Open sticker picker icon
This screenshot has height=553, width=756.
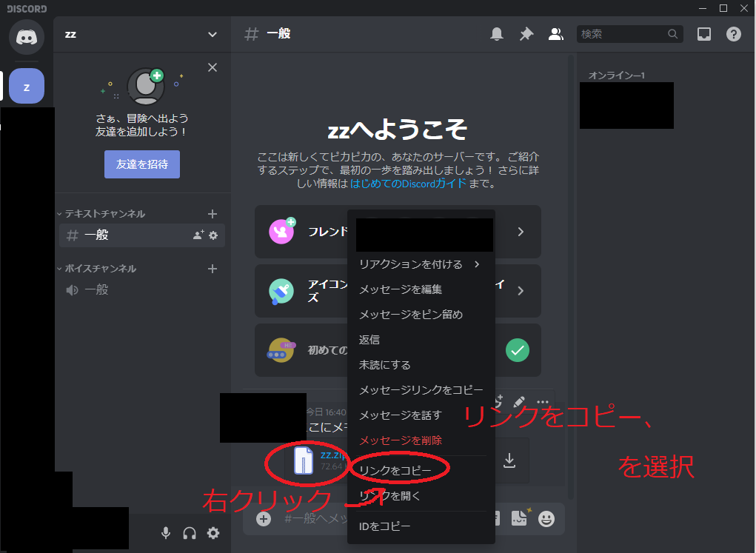519,518
